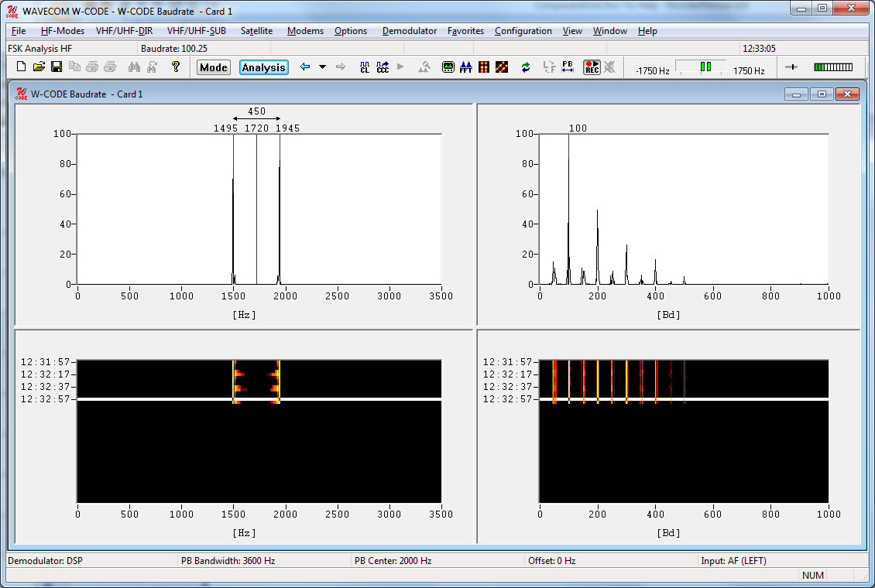Viewport: 875px width, 588px height.
Task: Click the 1720 center frequency marker label
Action: [257, 128]
